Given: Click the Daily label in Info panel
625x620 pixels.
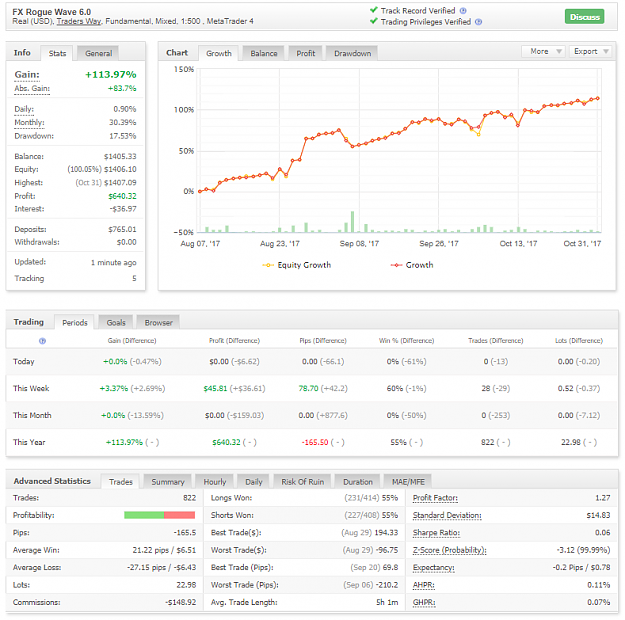Looking at the screenshot, I should pos(24,109).
